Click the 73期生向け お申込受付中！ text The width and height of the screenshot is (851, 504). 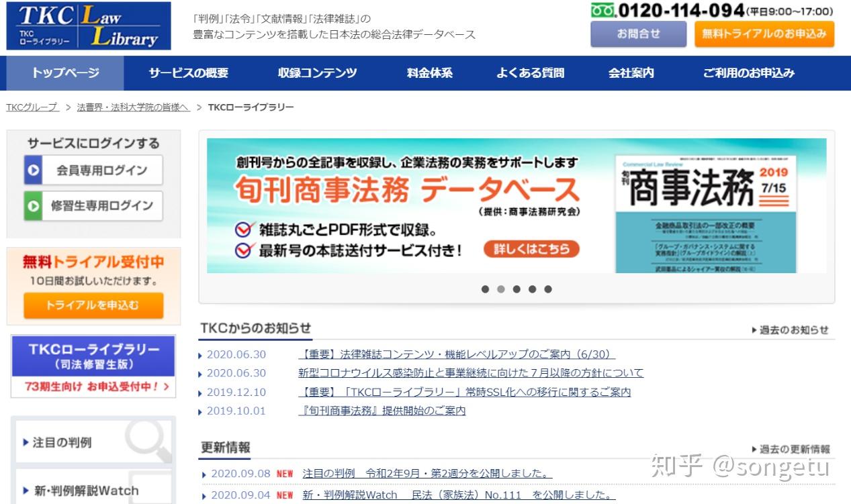pyautogui.click(x=93, y=387)
